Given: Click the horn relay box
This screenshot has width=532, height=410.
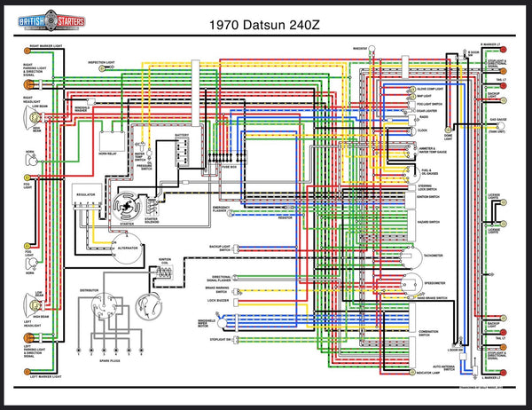Looking at the screenshot, I should [111, 139].
